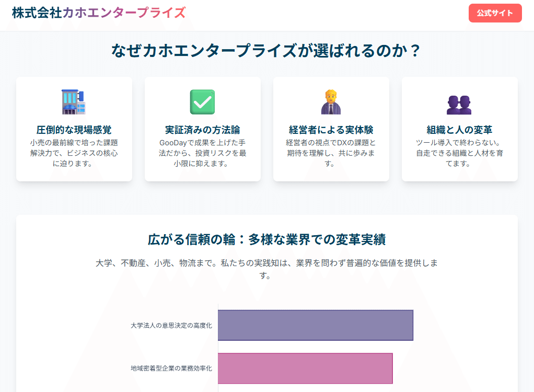Click the 組織と人の変革 card heading
This screenshot has height=392, width=534.
coord(459,130)
